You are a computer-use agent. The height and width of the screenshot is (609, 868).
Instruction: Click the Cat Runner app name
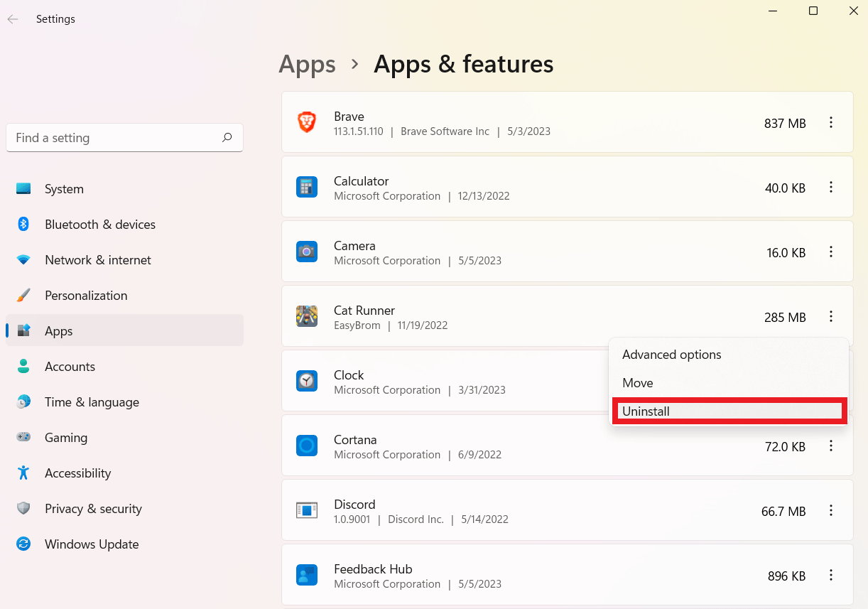click(364, 311)
